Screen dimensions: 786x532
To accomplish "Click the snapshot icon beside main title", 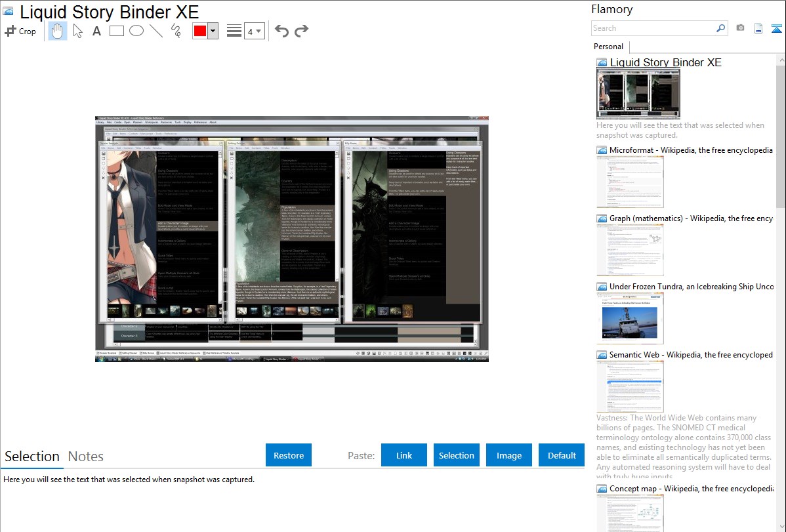I will click(8, 12).
